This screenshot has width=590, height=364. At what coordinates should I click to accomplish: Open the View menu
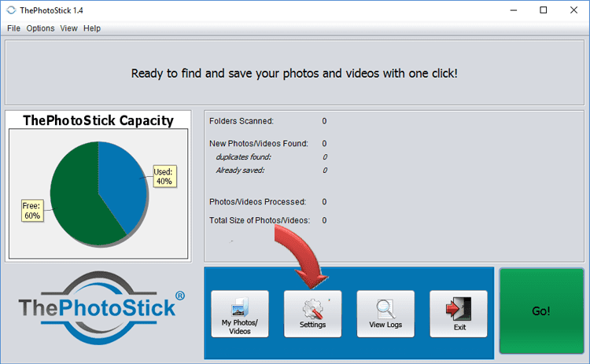69,28
